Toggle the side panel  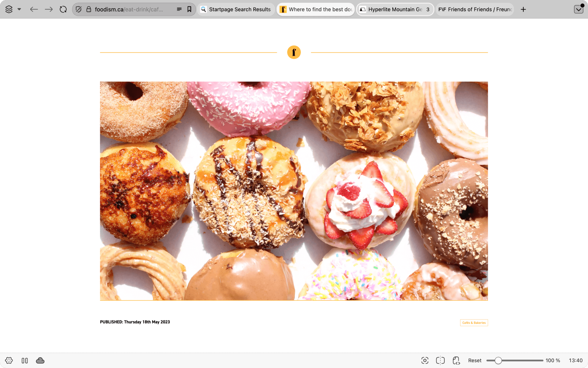(25, 360)
